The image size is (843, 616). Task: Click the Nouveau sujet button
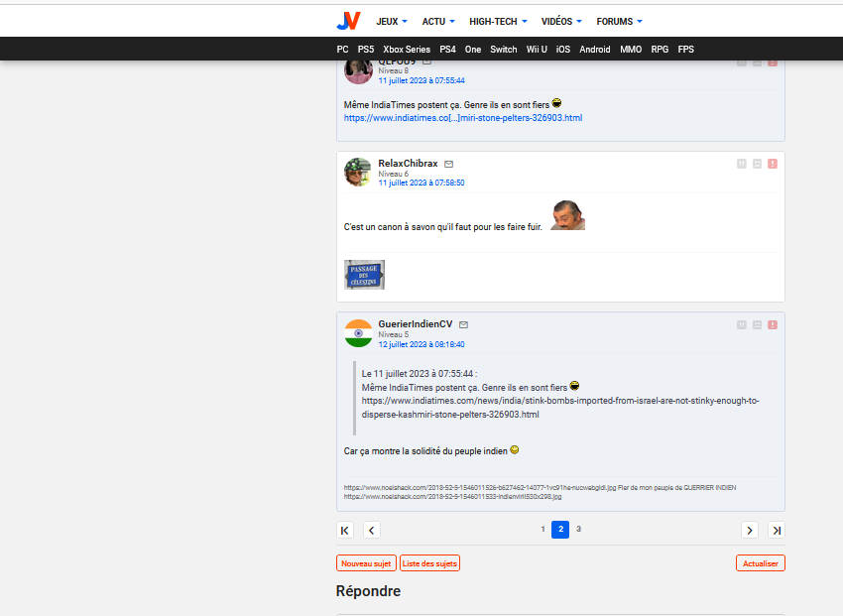click(x=366, y=563)
